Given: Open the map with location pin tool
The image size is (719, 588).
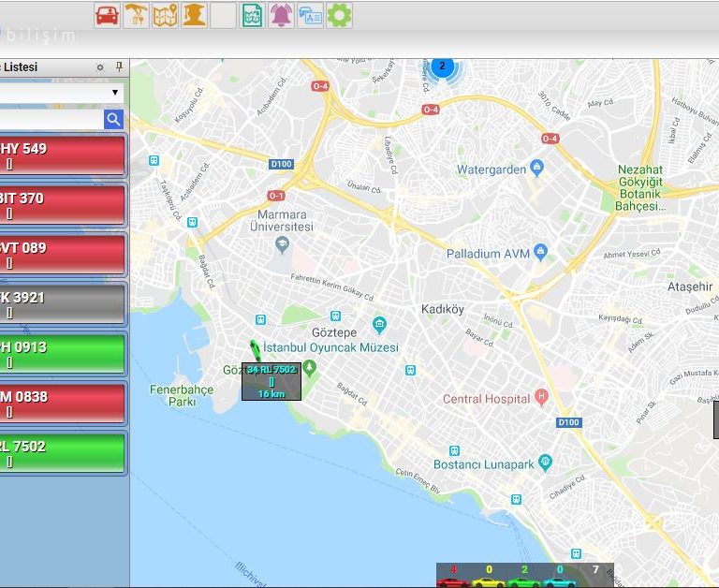Looking at the screenshot, I should tap(165, 15).
